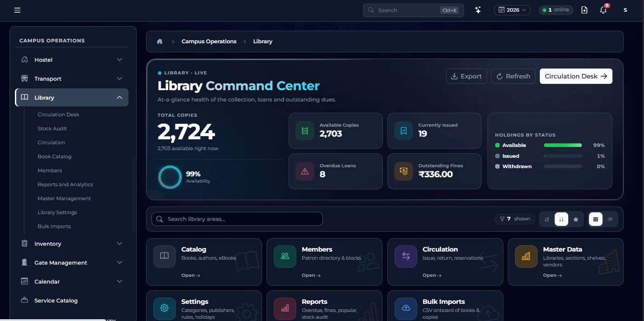
Task: Expand the Hostel menu
Action: click(x=72, y=60)
